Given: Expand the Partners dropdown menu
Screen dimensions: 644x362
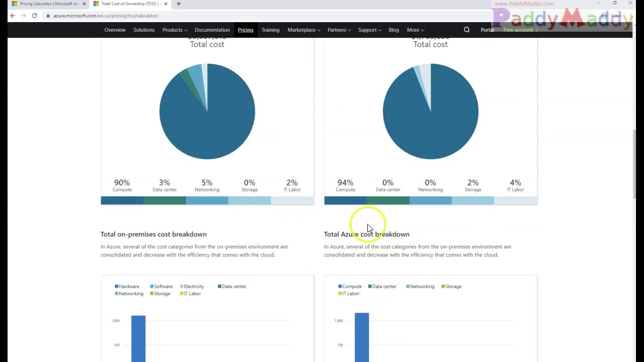Looking at the screenshot, I should pos(339,30).
